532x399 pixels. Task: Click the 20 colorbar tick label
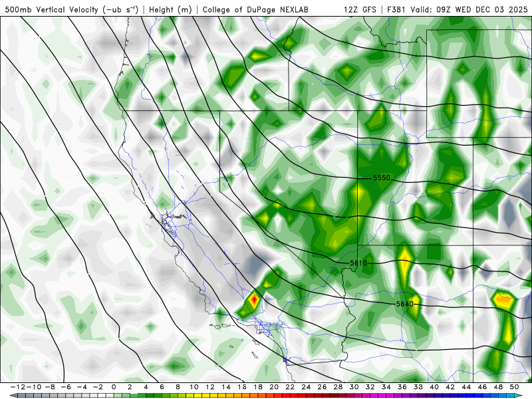pyautogui.click(x=274, y=387)
